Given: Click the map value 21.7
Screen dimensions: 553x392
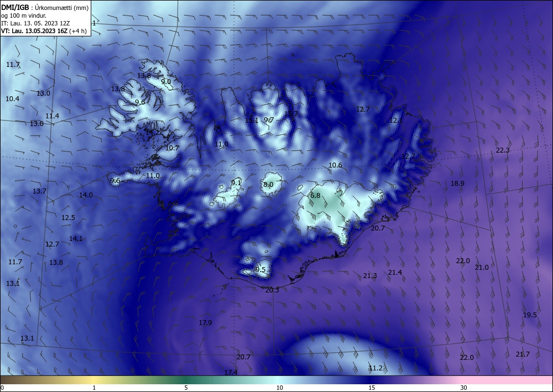Looking at the screenshot, I should 523,354.
